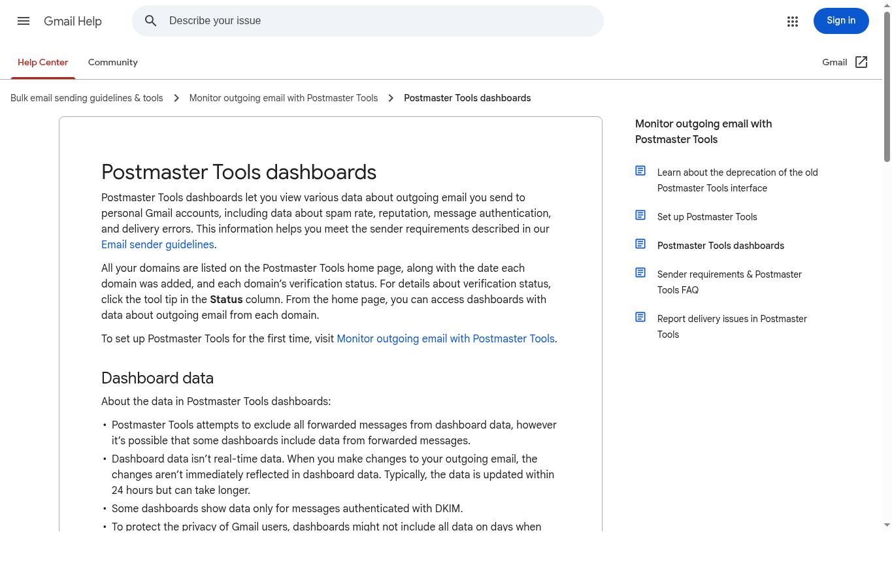Click scrollbar down arrow
892x588 pixels.
pyautogui.click(x=887, y=525)
